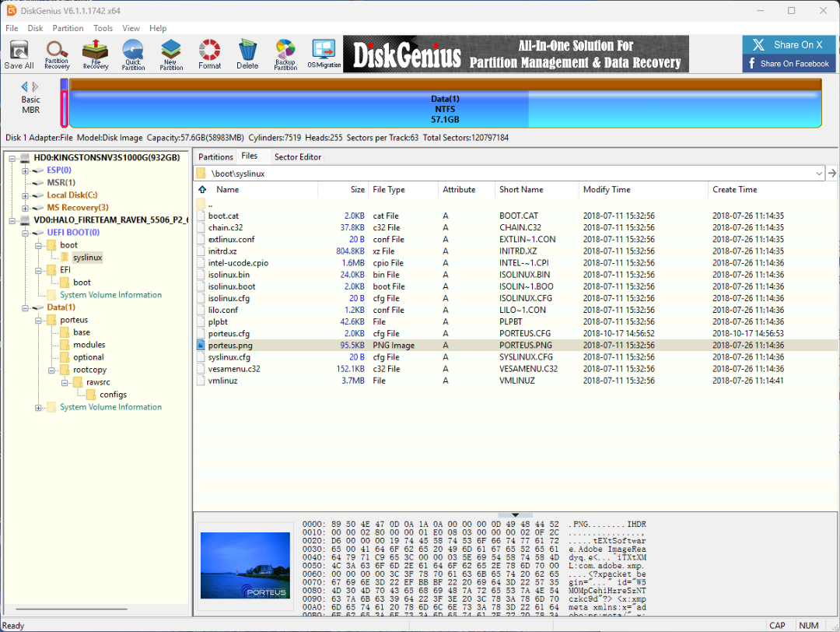Switch to the Sector Editor tab
Viewport: 840px width, 632px height.
coord(297,156)
